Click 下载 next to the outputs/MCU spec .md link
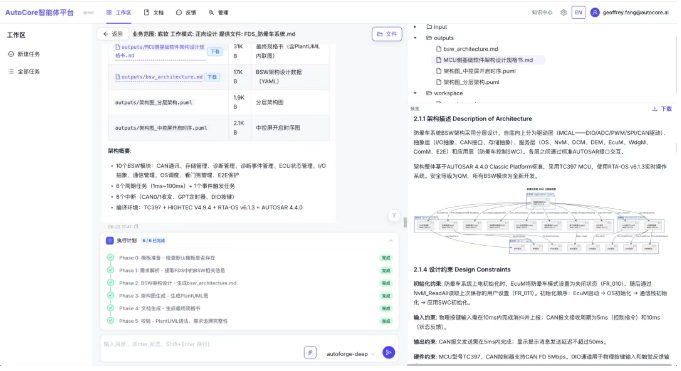The height and width of the screenshot is (371, 681). coord(215,52)
